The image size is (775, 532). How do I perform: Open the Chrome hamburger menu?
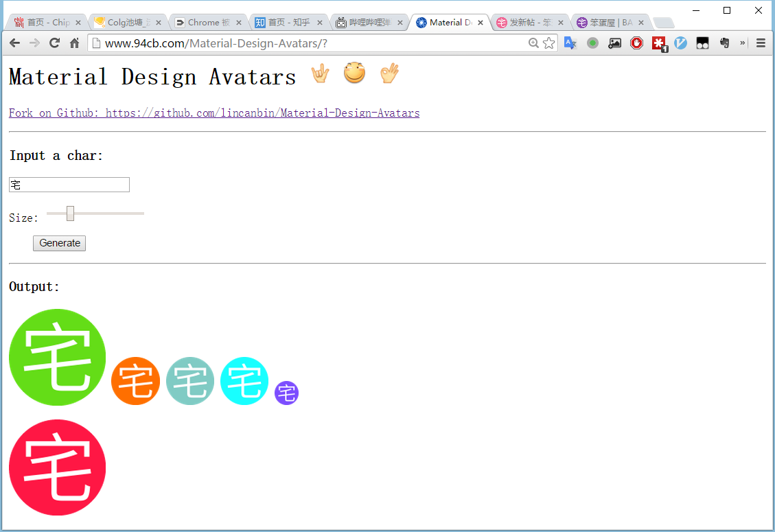tap(761, 43)
